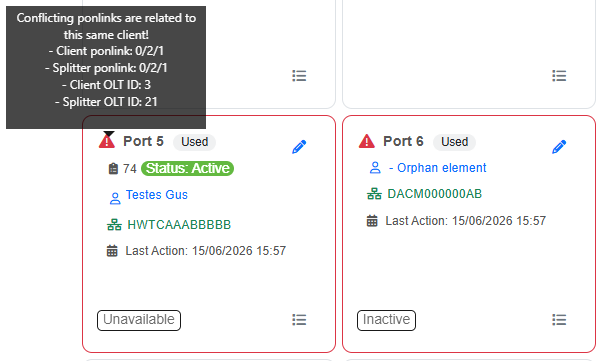Open the Testes Gus client link
The width and height of the screenshot is (604, 361).
click(157, 195)
